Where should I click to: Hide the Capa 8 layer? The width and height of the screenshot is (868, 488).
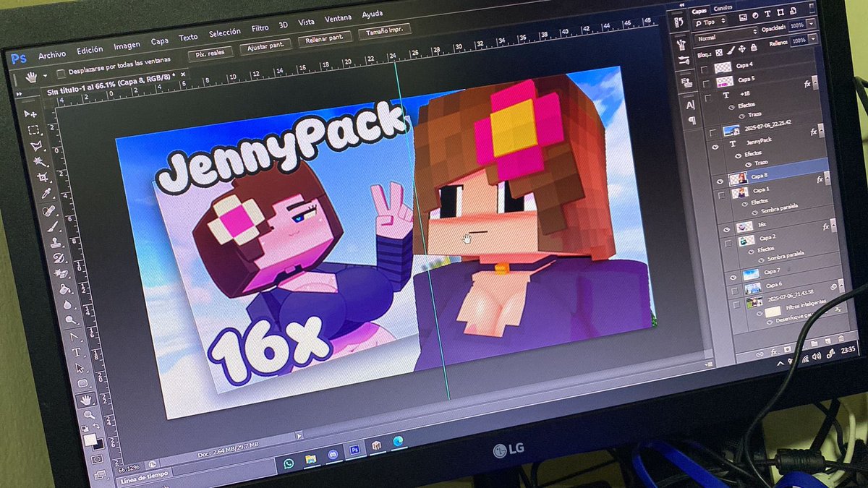tap(721, 181)
